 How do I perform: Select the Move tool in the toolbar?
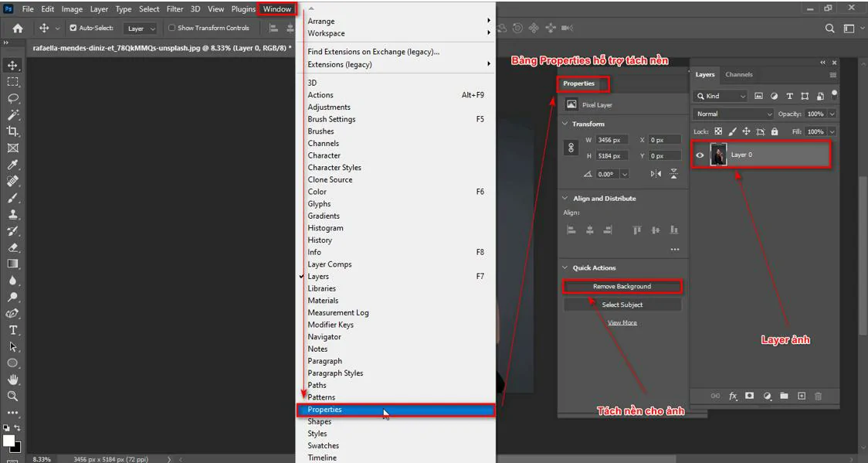pos(12,66)
